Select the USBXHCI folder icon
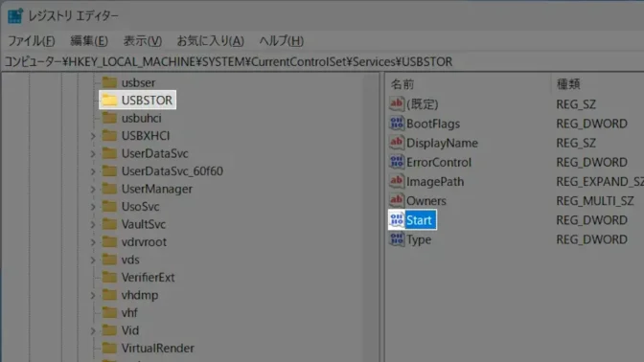Screen dimensions: 644x362 click(109, 135)
